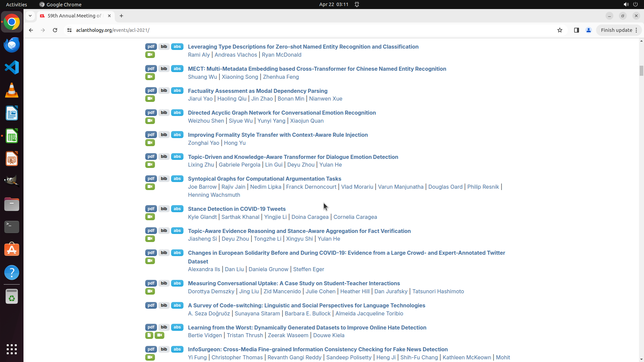
Task: Open author page for Dan Jurafsky
Action: tap(391, 291)
